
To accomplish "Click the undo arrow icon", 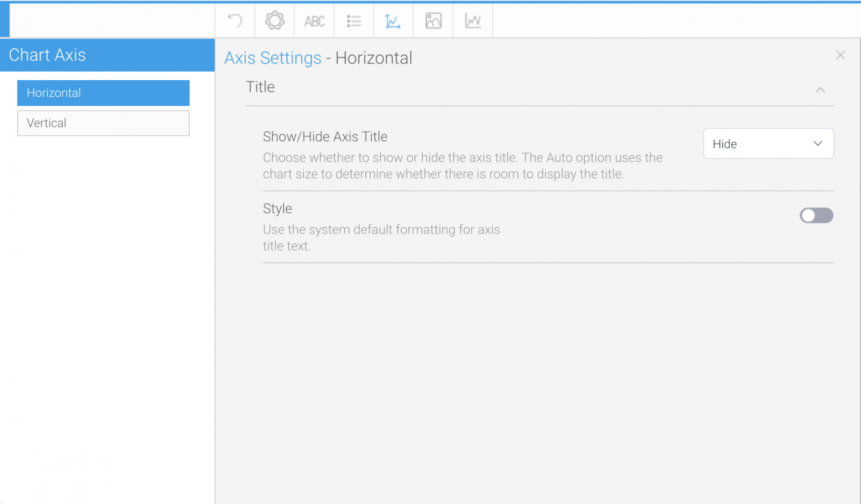I will tap(235, 21).
